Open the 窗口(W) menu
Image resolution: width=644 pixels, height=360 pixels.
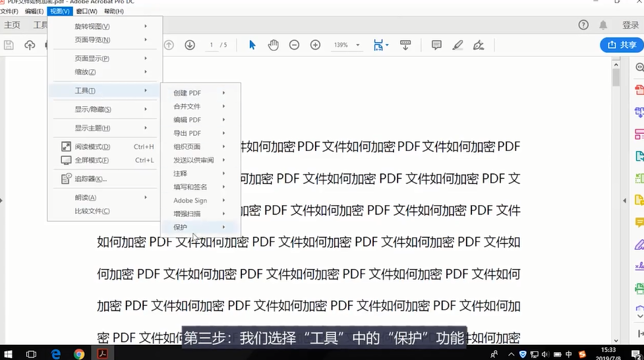coord(86,11)
